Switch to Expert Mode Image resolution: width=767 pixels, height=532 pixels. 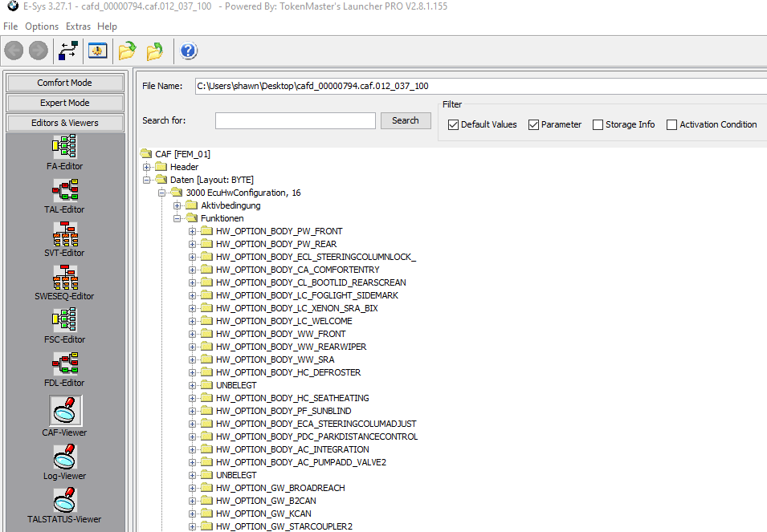coord(65,103)
